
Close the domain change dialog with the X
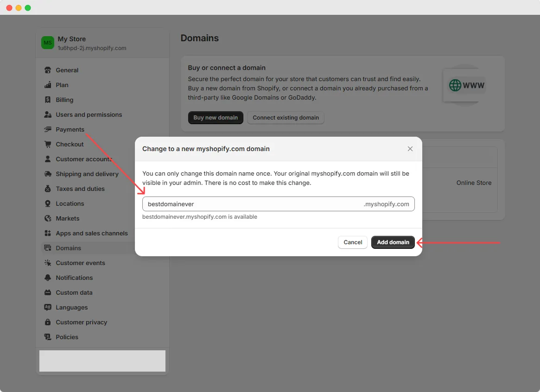(410, 149)
